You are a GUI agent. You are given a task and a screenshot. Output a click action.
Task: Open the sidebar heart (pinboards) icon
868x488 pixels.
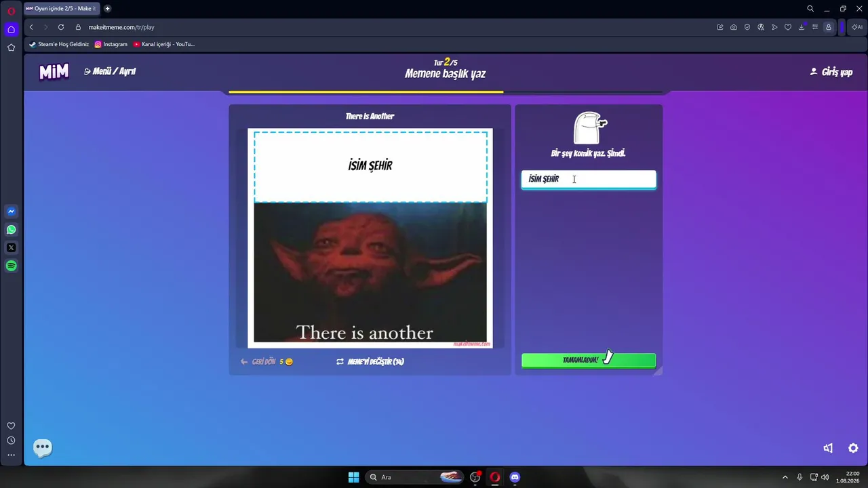(11, 426)
